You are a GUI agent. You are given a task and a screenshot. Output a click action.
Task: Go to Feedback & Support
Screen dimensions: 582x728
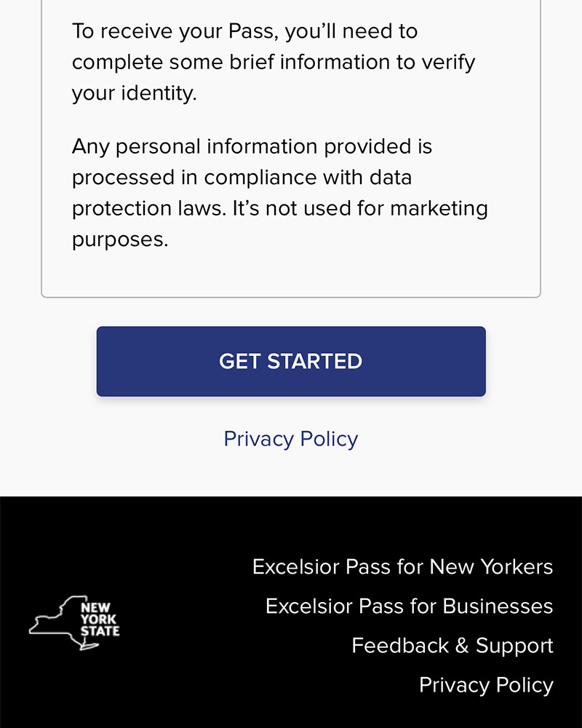[x=453, y=646]
